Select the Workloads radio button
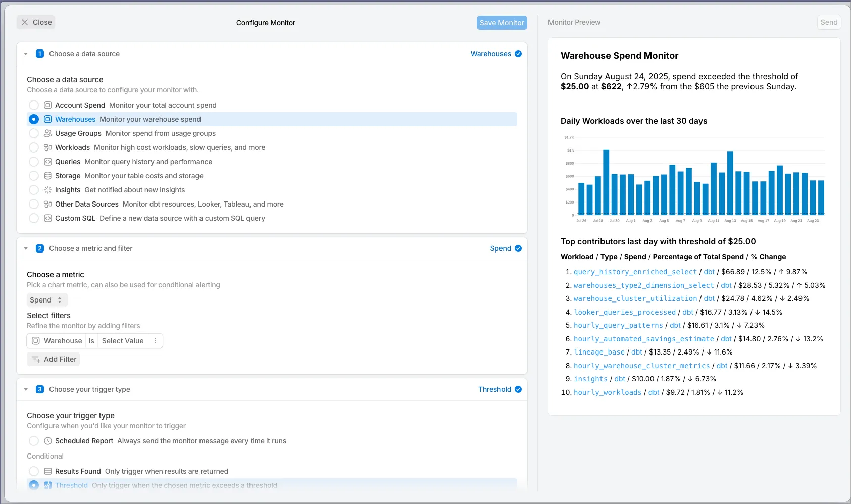Image resolution: width=851 pixels, height=504 pixels. pyautogui.click(x=34, y=147)
